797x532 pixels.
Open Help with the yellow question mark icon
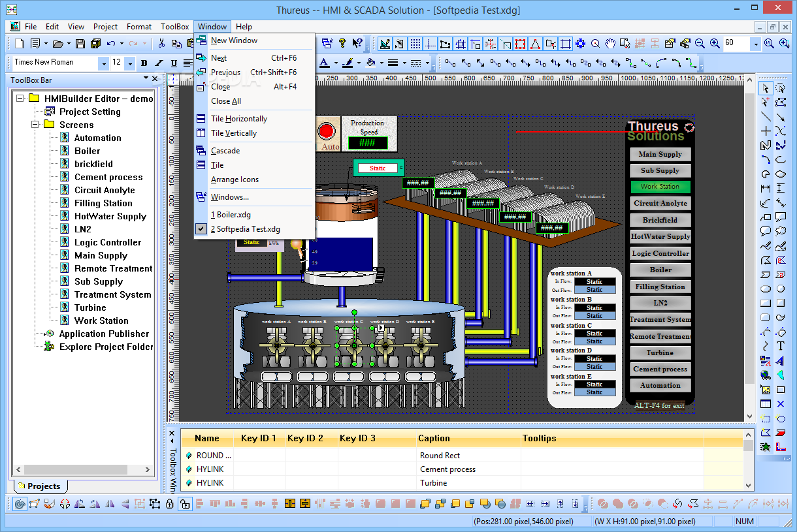coord(342,44)
